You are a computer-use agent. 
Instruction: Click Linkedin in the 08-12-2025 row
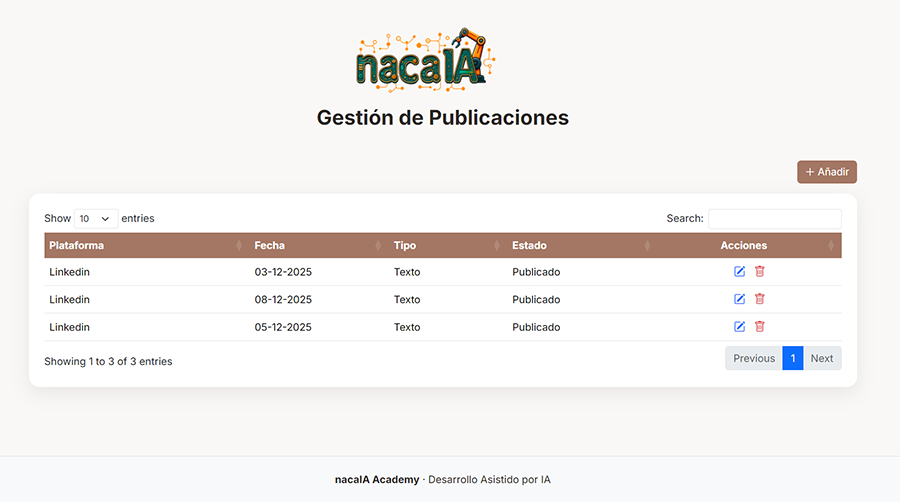point(69,299)
